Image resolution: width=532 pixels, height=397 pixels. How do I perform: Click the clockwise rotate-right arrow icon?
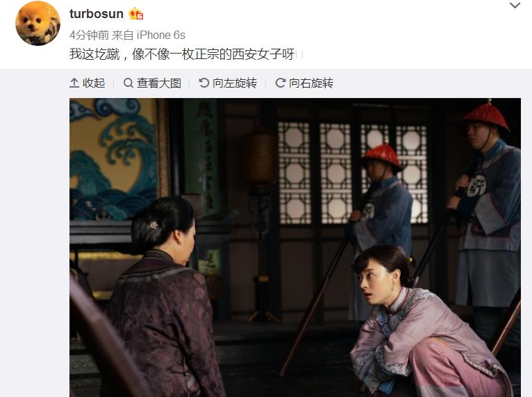coord(281,83)
